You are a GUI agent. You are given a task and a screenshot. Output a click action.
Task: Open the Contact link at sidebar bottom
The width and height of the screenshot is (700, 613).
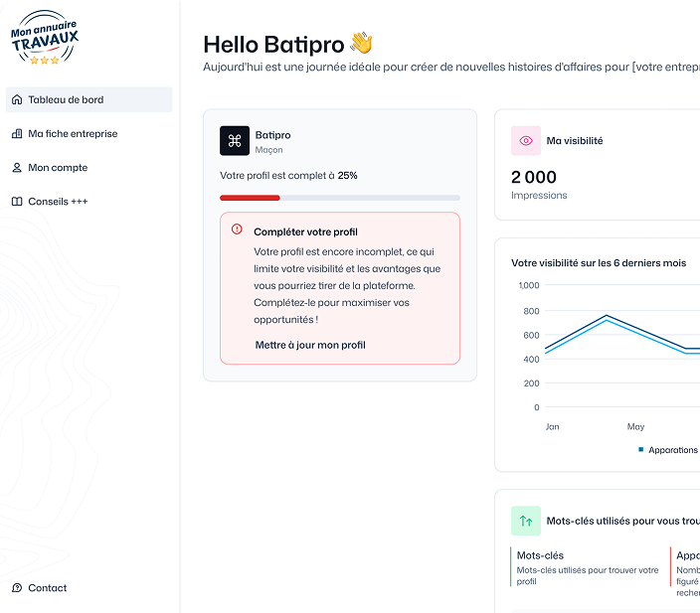pyautogui.click(x=48, y=588)
